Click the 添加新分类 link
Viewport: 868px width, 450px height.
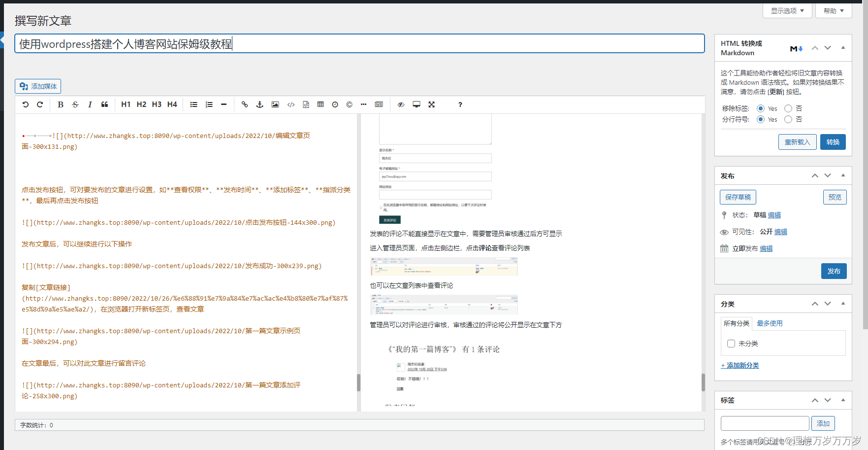point(739,366)
